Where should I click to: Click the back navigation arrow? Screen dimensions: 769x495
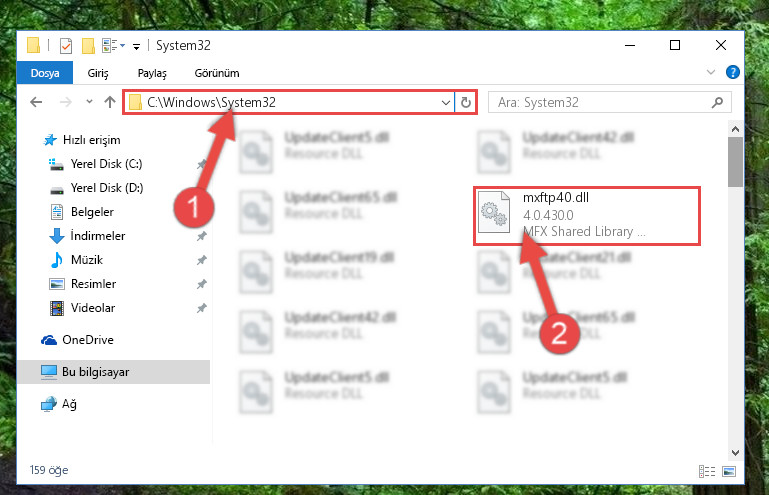[x=36, y=102]
